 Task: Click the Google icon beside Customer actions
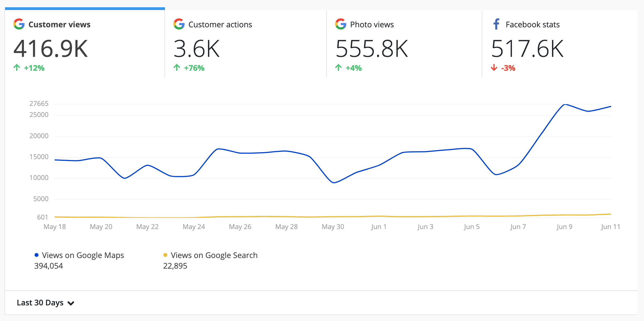tap(179, 24)
